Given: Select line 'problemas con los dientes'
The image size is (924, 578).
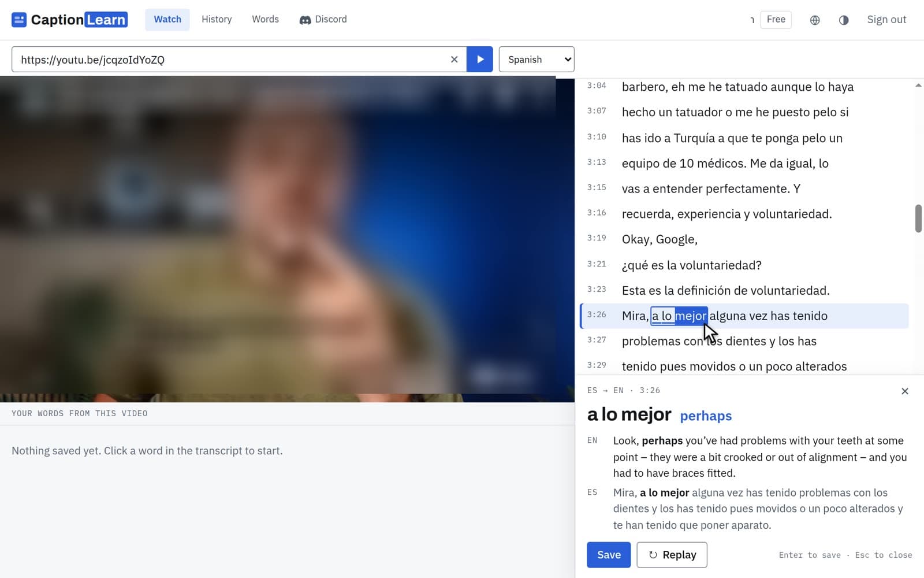Looking at the screenshot, I should click(744, 341).
